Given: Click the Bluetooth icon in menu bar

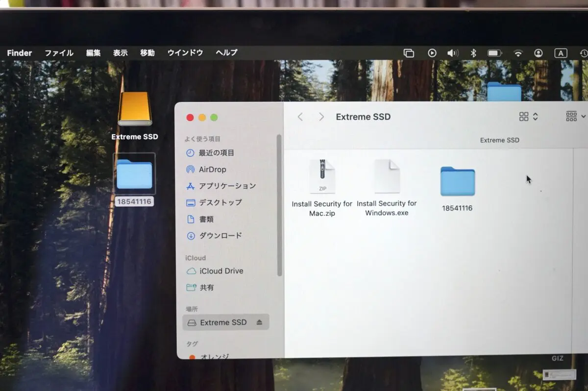Looking at the screenshot, I should pos(473,53).
